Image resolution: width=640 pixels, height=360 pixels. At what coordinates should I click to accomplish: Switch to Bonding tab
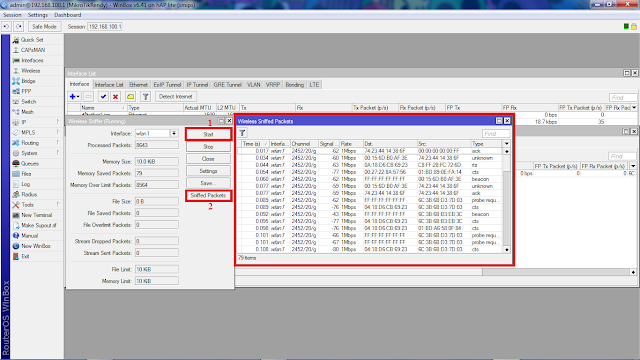pyautogui.click(x=294, y=84)
